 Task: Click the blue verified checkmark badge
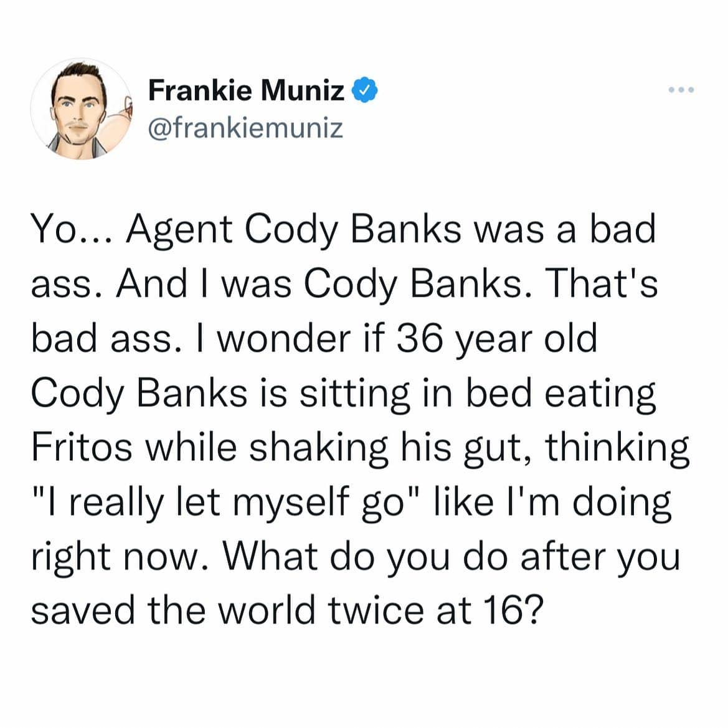[x=363, y=91]
